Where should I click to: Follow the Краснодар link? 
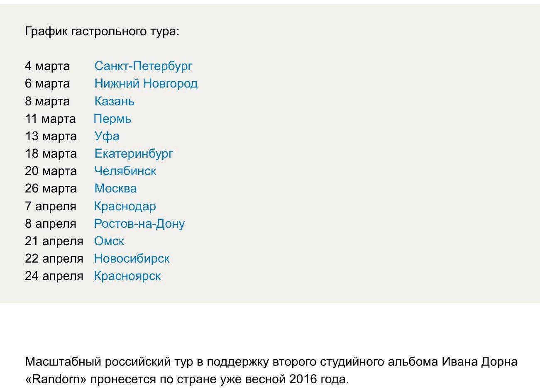(x=125, y=206)
